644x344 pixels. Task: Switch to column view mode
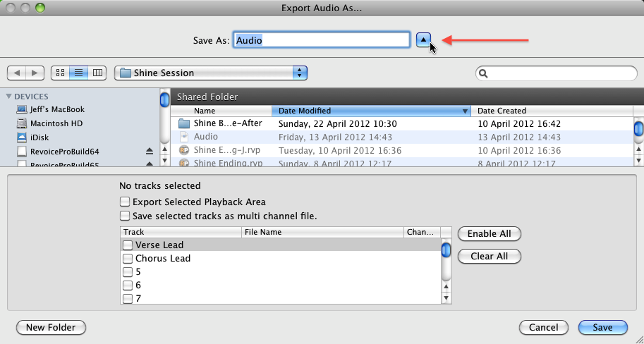[x=97, y=73]
